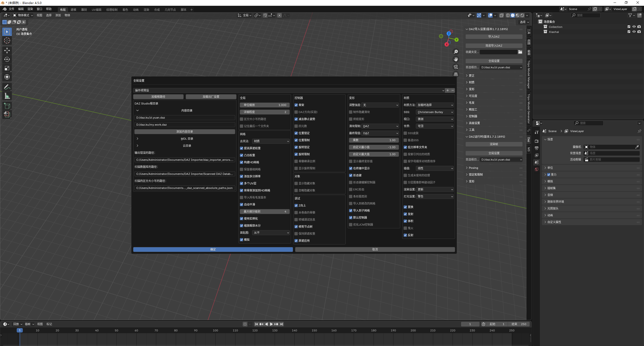Adjust the 乘数 slider

(x=374, y=140)
